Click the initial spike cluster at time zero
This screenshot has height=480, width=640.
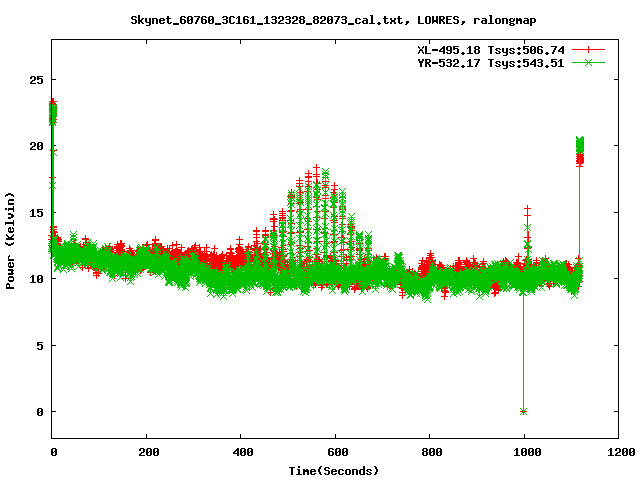tap(53, 112)
